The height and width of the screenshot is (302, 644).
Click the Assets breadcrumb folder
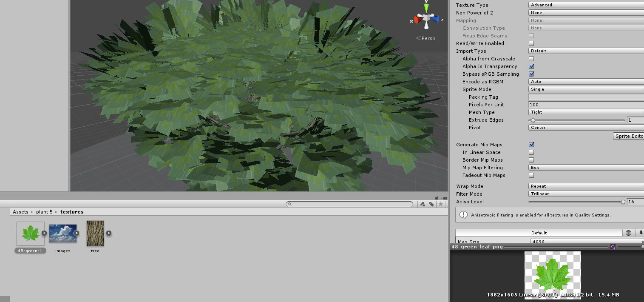pos(20,212)
